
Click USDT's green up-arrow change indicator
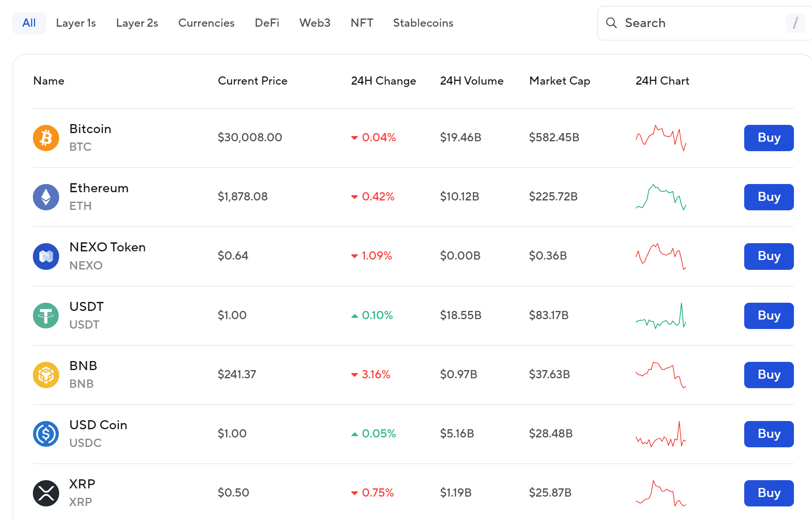[354, 316]
